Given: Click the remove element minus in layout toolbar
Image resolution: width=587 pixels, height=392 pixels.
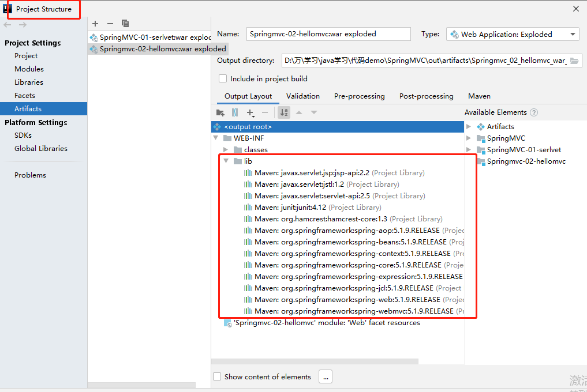Looking at the screenshot, I should [x=265, y=112].
